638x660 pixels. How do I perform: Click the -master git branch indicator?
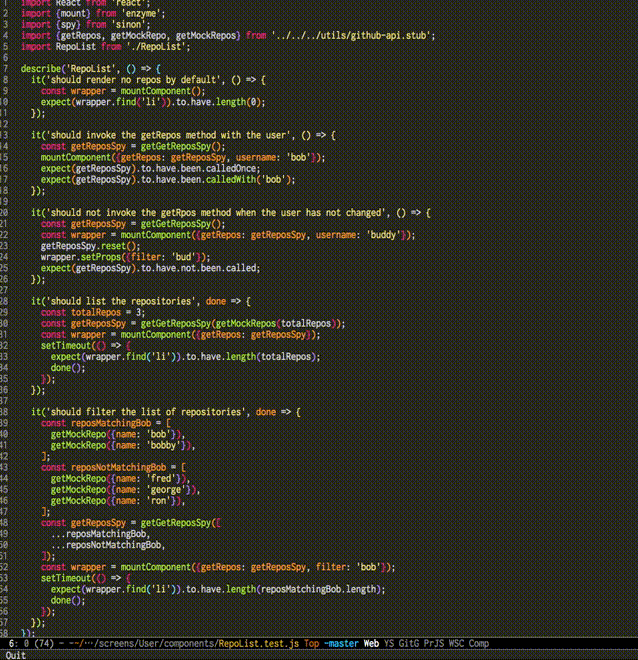(x=341, y=644)
